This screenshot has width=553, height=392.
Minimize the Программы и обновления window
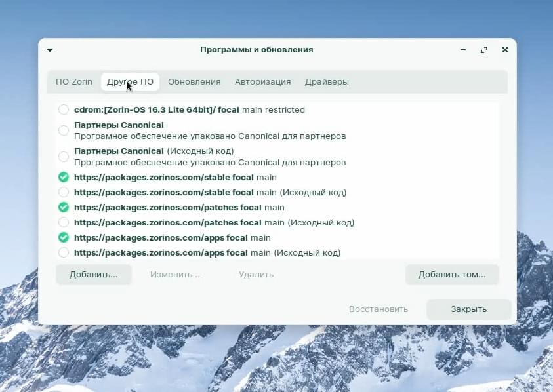point(463,50)
